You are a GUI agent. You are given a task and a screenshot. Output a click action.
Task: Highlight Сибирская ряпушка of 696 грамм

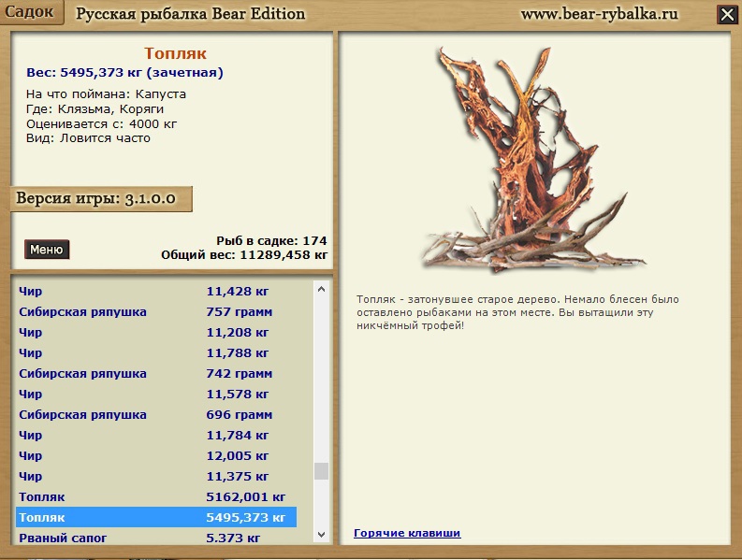coord(156,414)
